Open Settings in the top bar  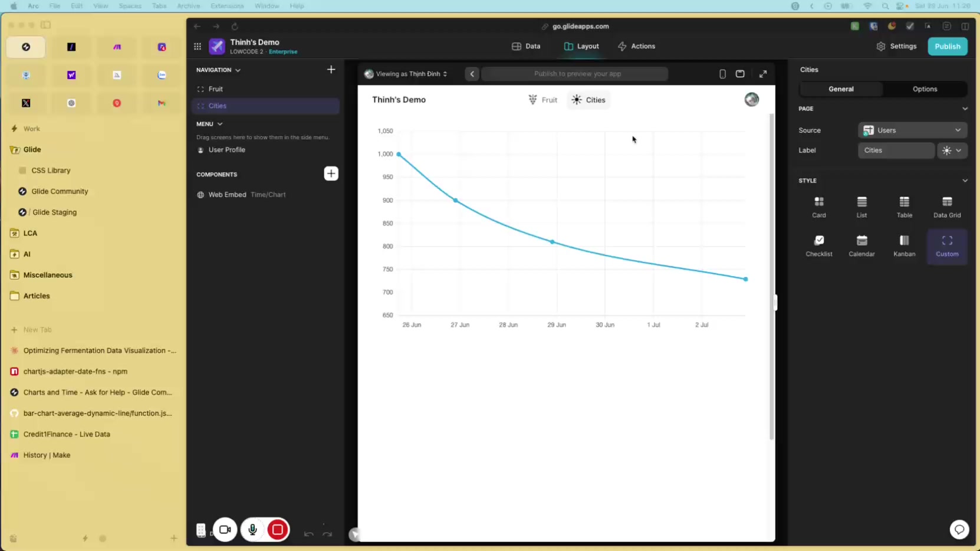point(896,46)
